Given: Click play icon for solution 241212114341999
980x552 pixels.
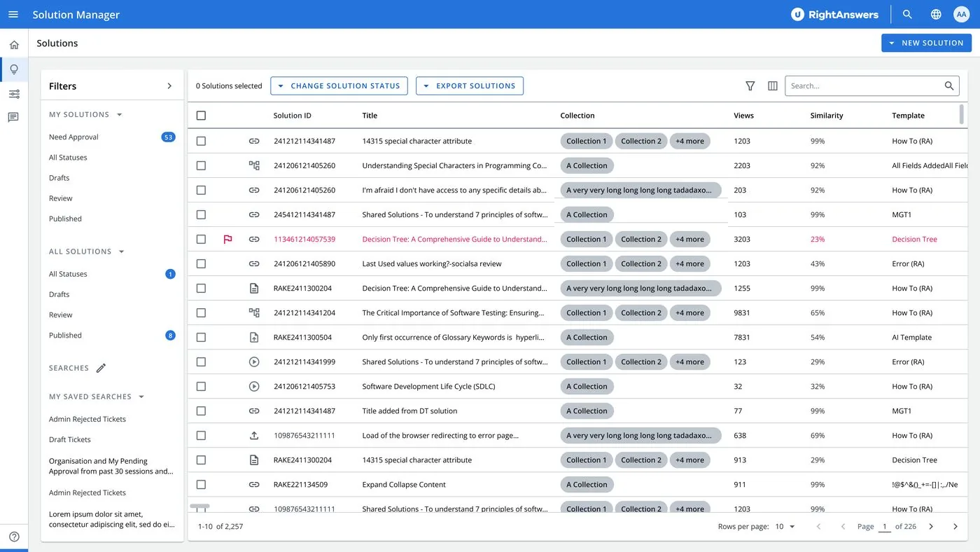Looking at the screenshot, I should click(254, 361).
